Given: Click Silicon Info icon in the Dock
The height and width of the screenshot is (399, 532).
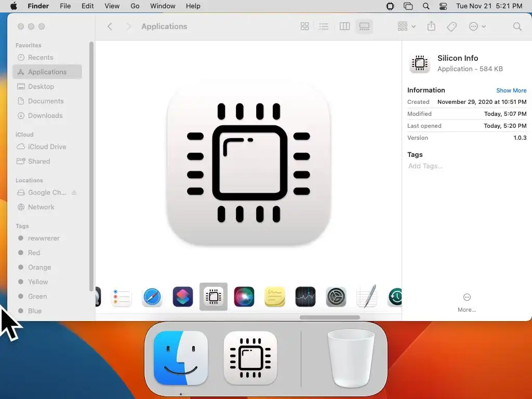Looking at the screenshot, I should 250,358.
